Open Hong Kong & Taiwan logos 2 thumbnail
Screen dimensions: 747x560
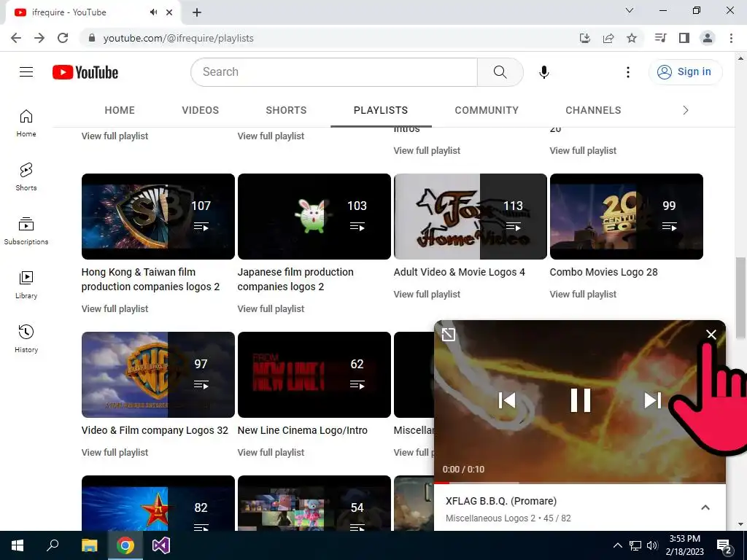158,217
